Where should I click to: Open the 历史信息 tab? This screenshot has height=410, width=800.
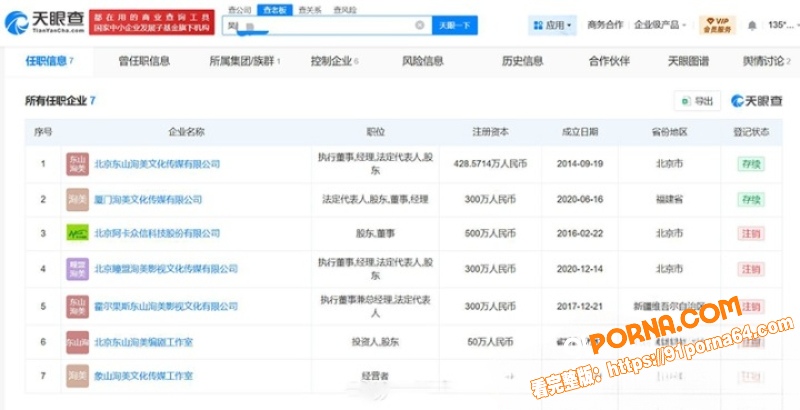point(522,61)
